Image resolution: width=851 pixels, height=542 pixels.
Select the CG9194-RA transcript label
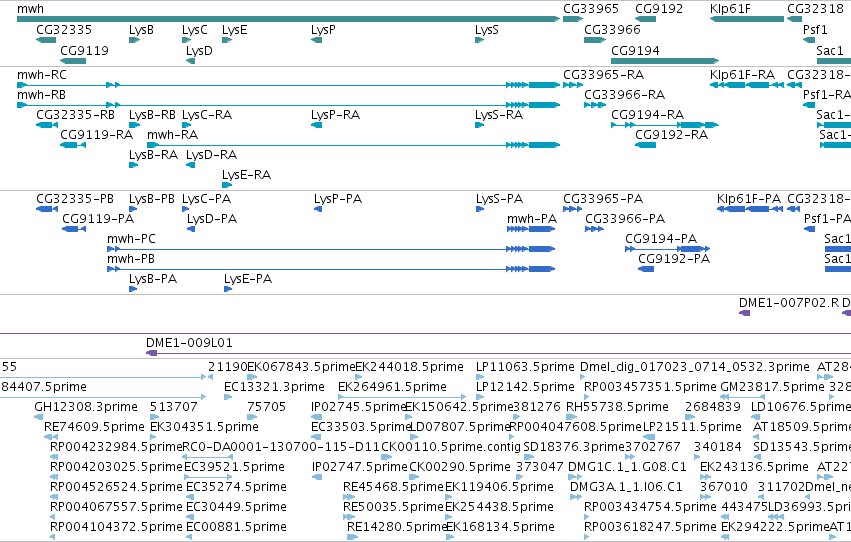point(647,114)
